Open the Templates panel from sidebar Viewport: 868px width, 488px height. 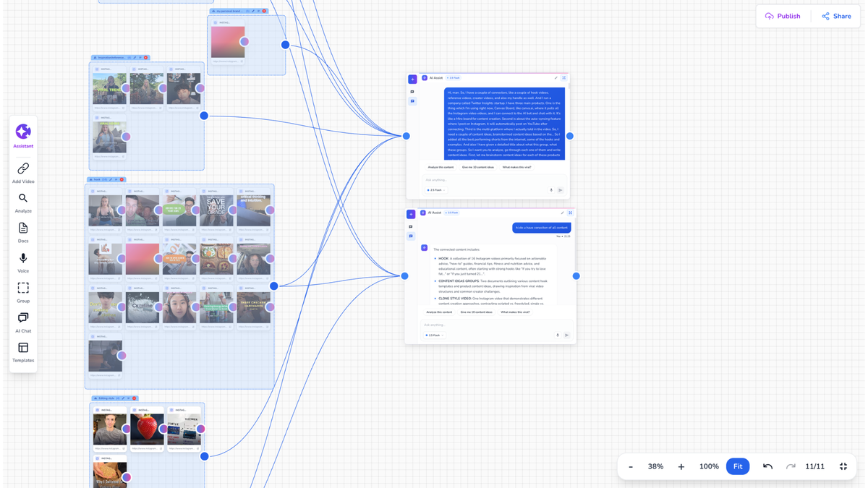(23, 353)
